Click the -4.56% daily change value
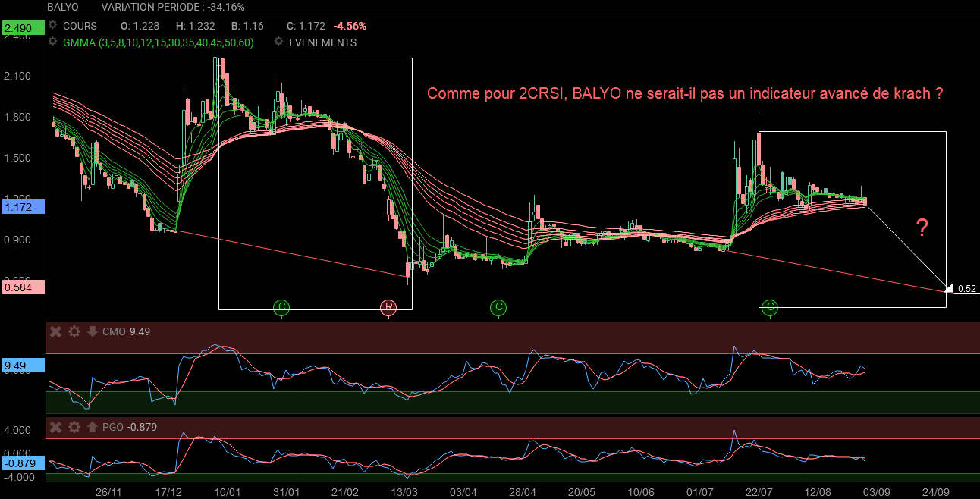 [x=350, y=26]
